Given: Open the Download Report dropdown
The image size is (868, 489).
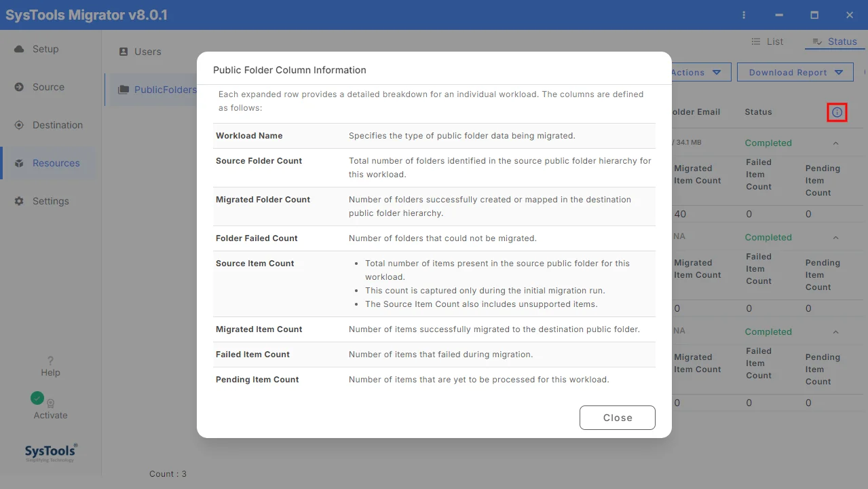Looking at the screenshot, I should pyautogui.click(x=795, y=73).
